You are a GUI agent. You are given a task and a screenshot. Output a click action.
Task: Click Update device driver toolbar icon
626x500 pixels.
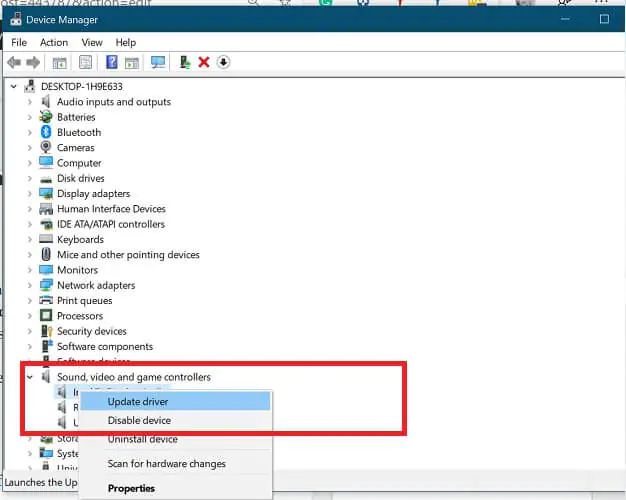185,62
